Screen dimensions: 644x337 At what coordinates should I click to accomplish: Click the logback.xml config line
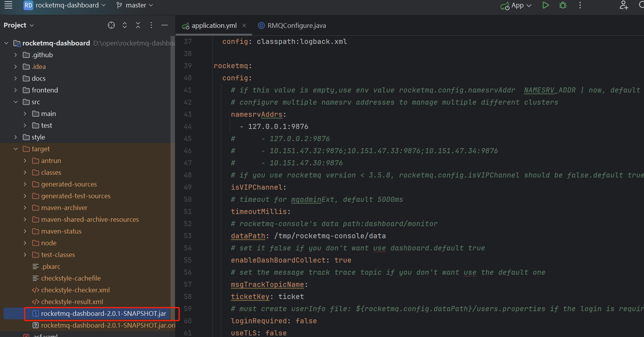[x=285, y=42]
